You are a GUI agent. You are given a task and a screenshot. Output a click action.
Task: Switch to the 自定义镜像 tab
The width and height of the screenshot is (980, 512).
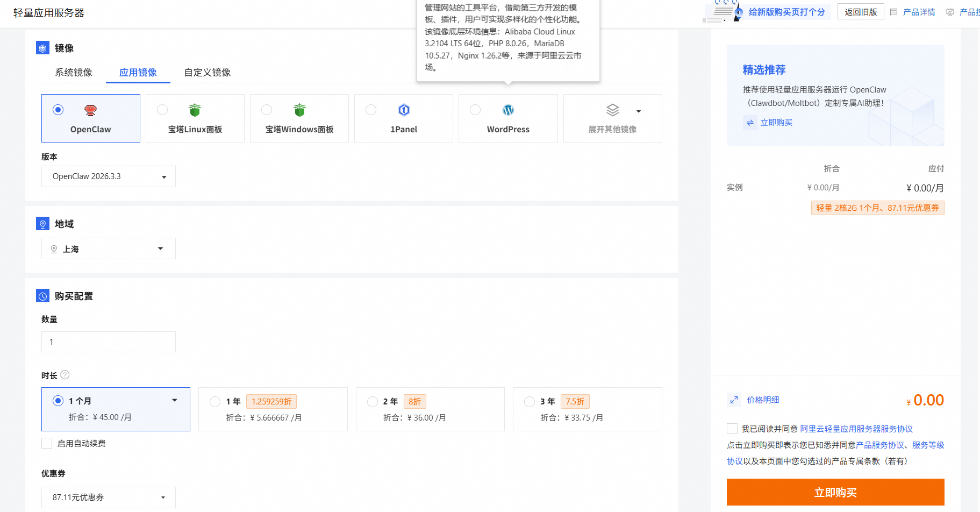(x=208, y=72)
